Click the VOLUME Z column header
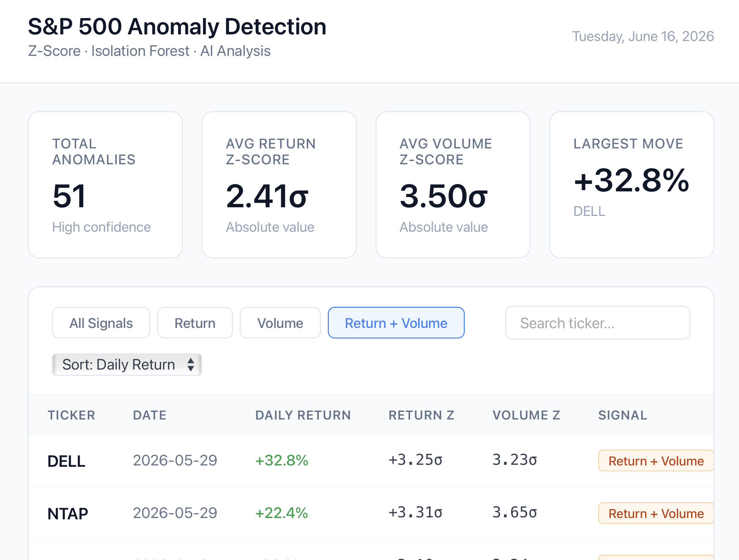 tap(526, 415)
